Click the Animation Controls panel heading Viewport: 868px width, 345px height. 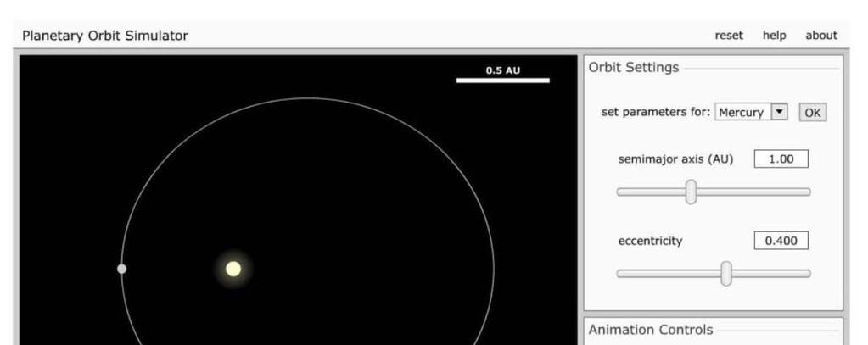(x=651, y=330)
